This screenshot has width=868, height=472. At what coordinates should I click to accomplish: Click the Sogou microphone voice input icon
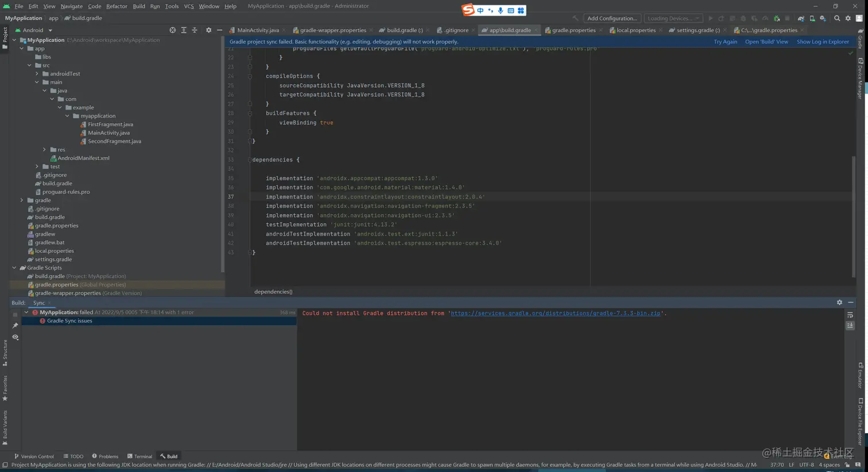(501, 10)
